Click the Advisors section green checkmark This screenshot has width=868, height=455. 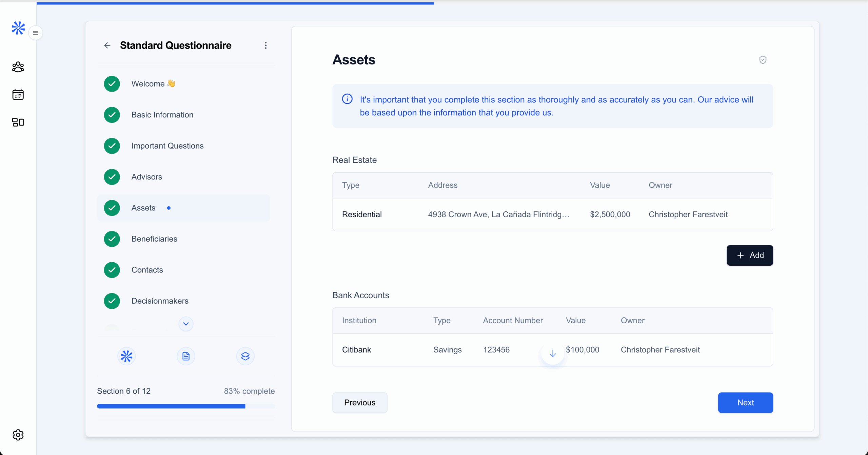click(x=112, y=177)
